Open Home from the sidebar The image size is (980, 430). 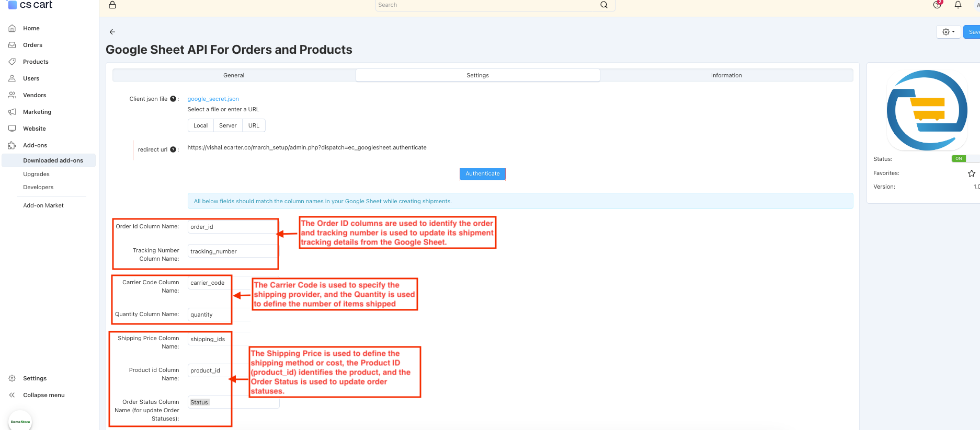31,28
